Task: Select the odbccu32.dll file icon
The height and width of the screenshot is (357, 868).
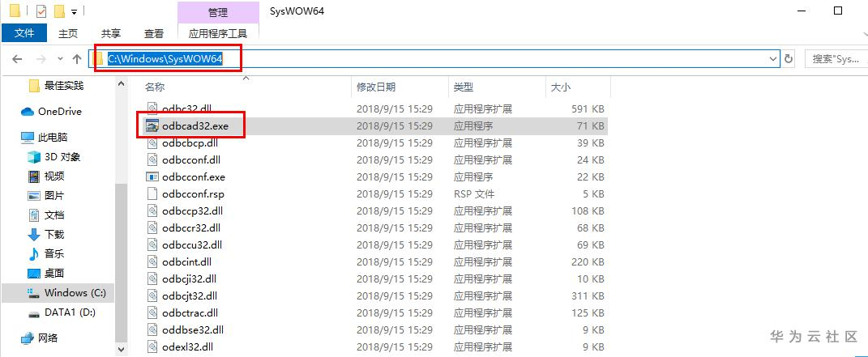Action: 152,244
